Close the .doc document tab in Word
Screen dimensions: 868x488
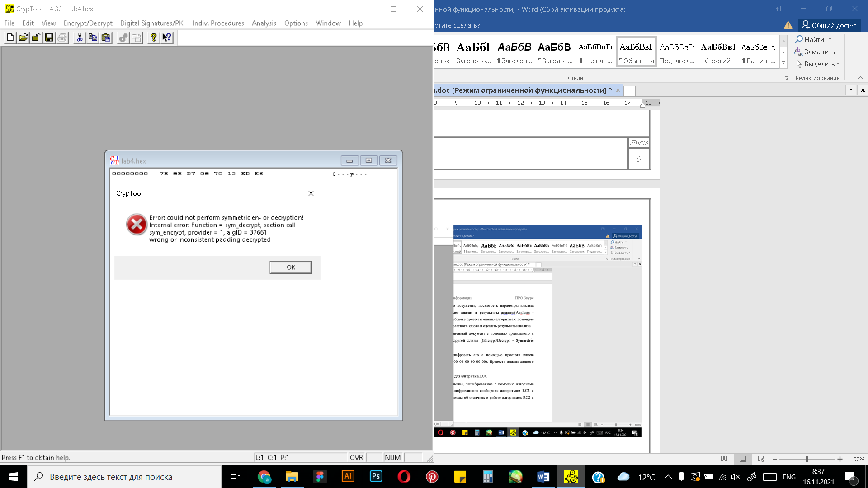618,90
